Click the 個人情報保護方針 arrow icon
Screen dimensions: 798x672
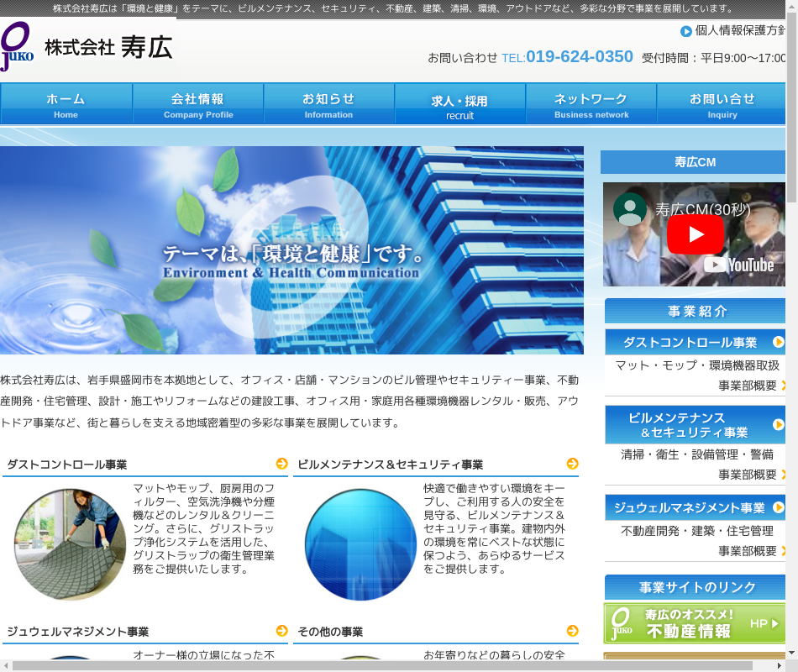(686, 32)
